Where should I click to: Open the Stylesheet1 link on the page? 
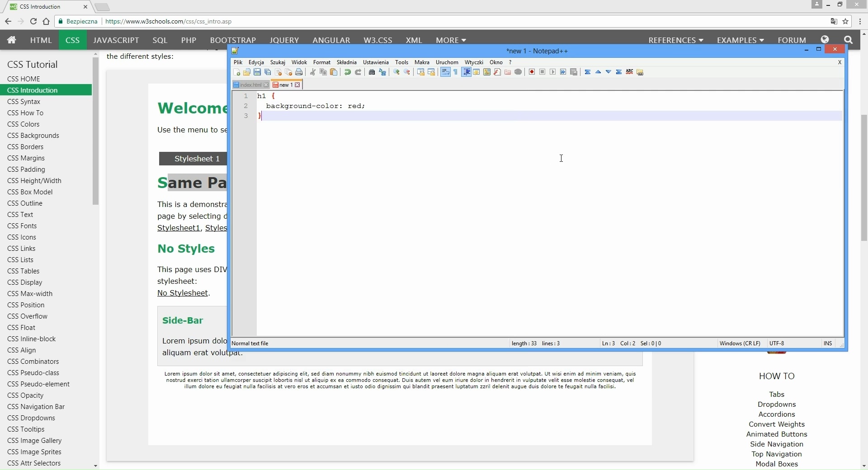tap(178, 228)
